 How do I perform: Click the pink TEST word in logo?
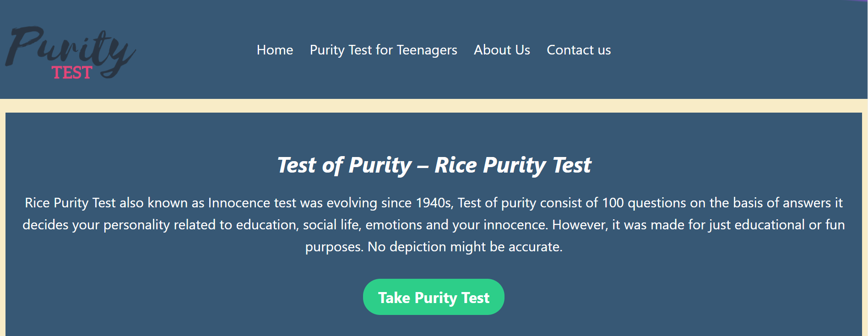[x=72, y=73]
